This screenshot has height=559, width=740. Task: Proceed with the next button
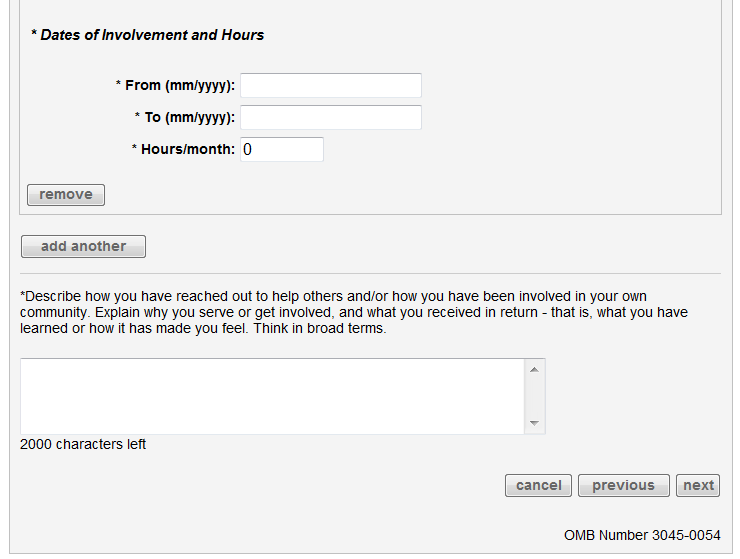[x=698, y=486]
